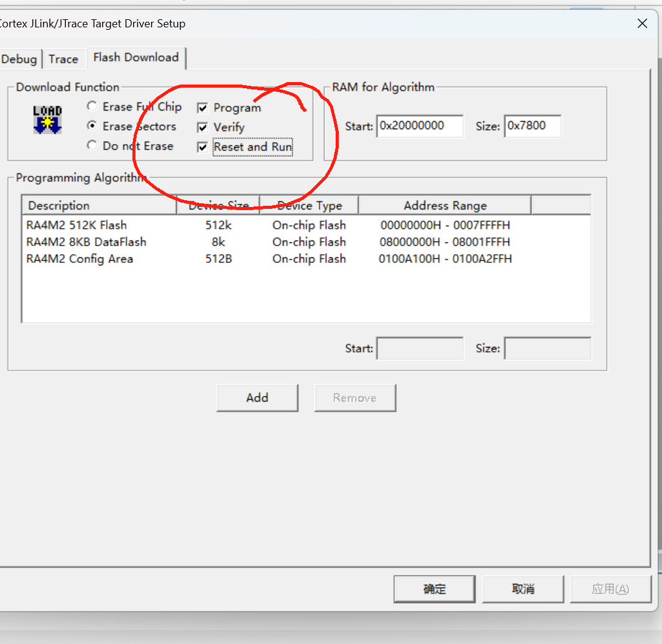The height and width of the screenshot is (644, 662).
Task: Open the Flash Download tab
Action: pyautogui.click(x=136, y=57)
